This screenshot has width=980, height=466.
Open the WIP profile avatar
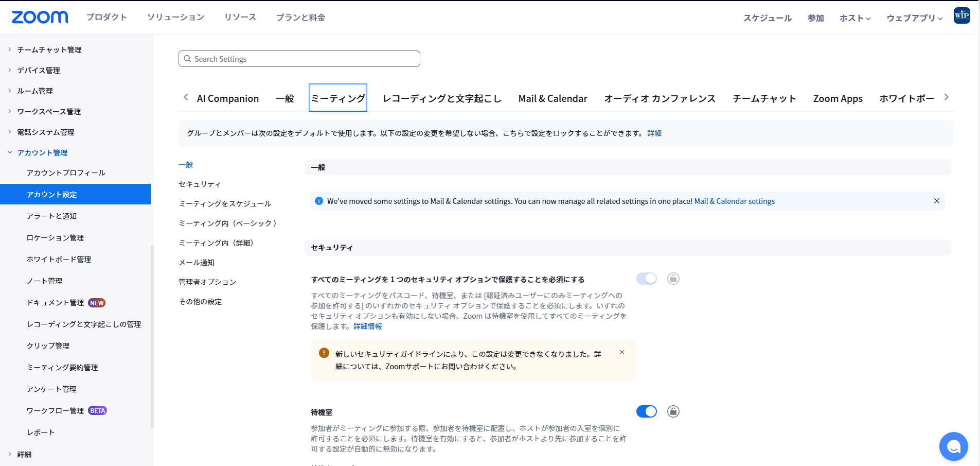pyautogui.click(x=961, y=15)
